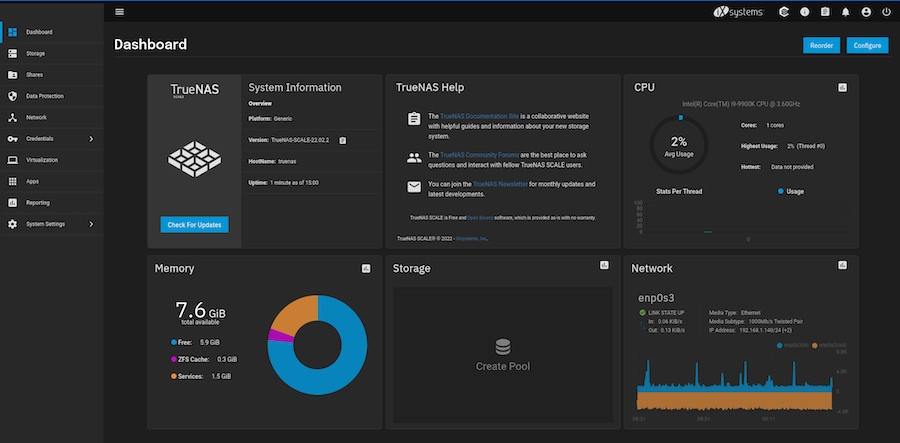This screenshot has height=443, width=900.
Task: Open the Memory reports chart icon
Action: (366, 268)
